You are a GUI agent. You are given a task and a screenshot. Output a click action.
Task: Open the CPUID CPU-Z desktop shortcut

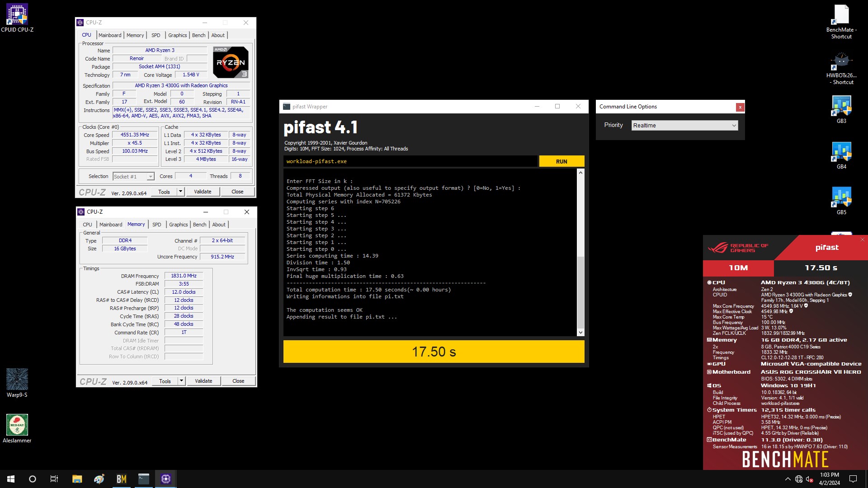tap(17, 18)
